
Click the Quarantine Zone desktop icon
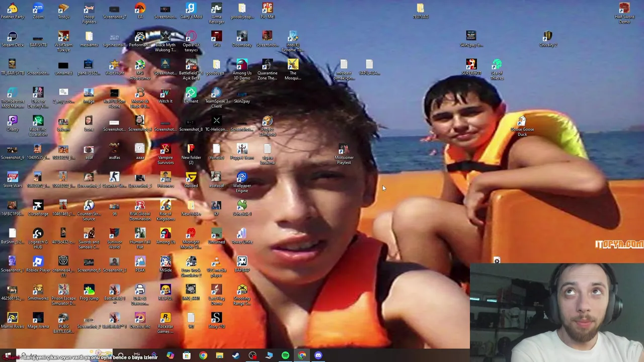pyautogui.click(x=267, y=70)
